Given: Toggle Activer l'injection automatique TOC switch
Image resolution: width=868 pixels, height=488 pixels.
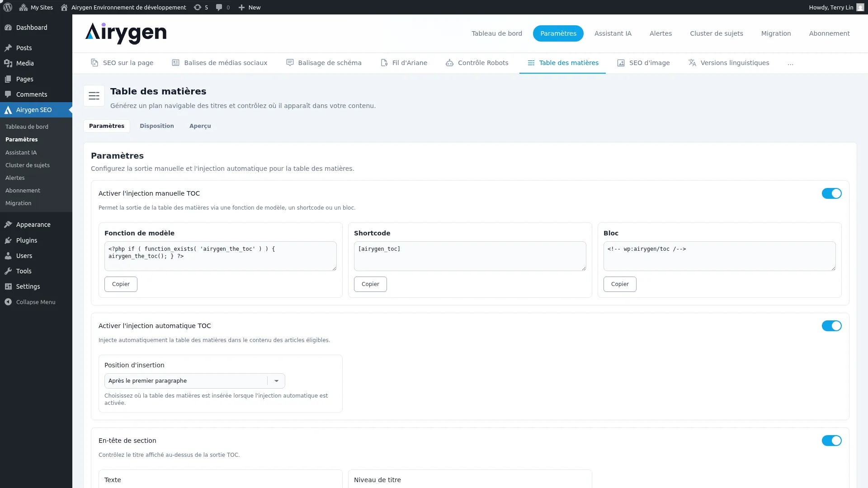Looking at the screenshot, I should (831, 326).
